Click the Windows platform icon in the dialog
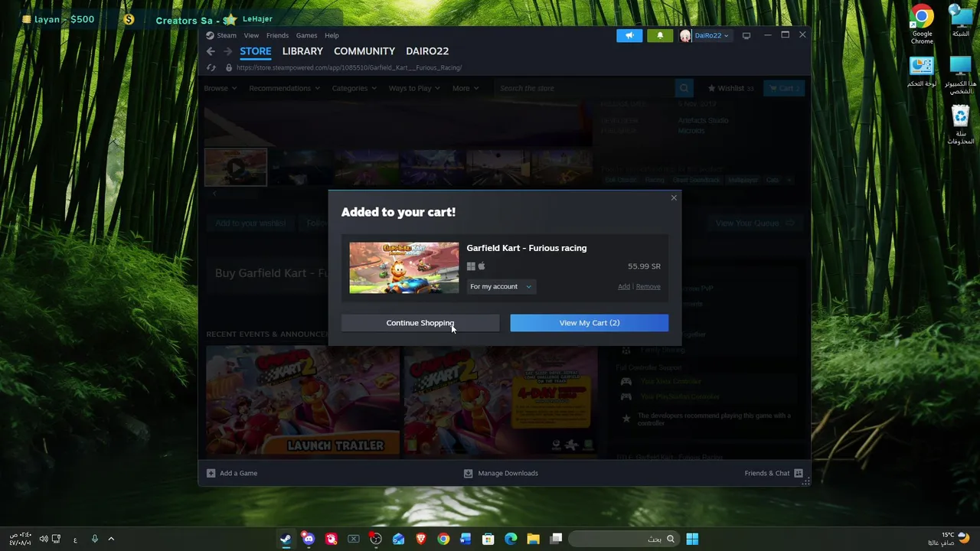The height and width of the screenshot is (551, 980). (471, 266)
